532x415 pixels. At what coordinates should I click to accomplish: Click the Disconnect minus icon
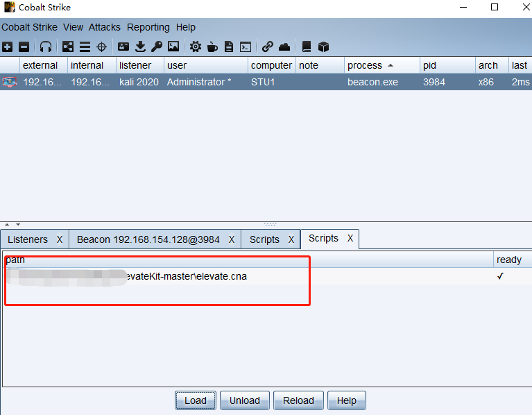[24, 46]
